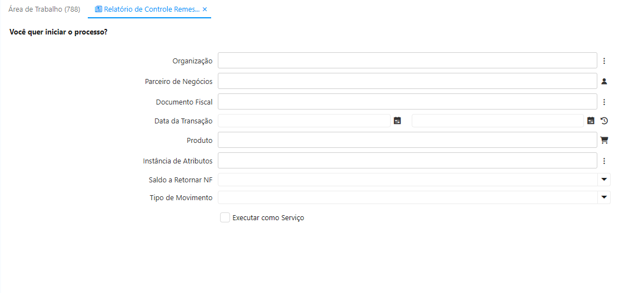The image size is (644, 293).
Task: Open the Parceiro de Negócios person search icon
Action: [x=604, y=81]
